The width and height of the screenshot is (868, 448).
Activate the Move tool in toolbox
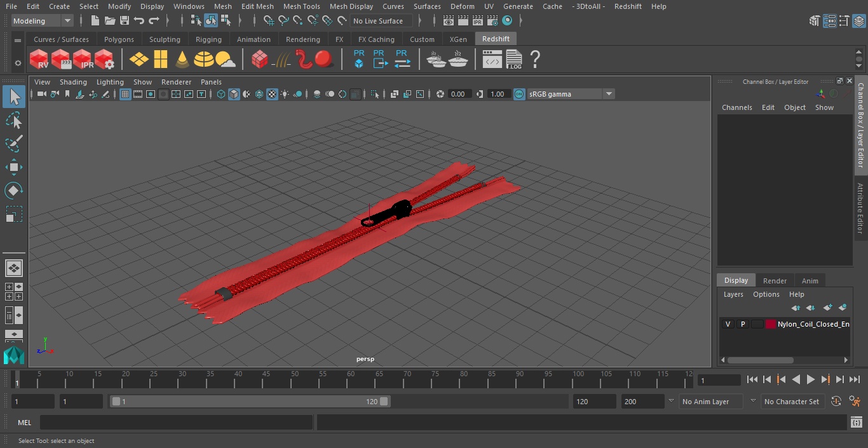(13, 168)
